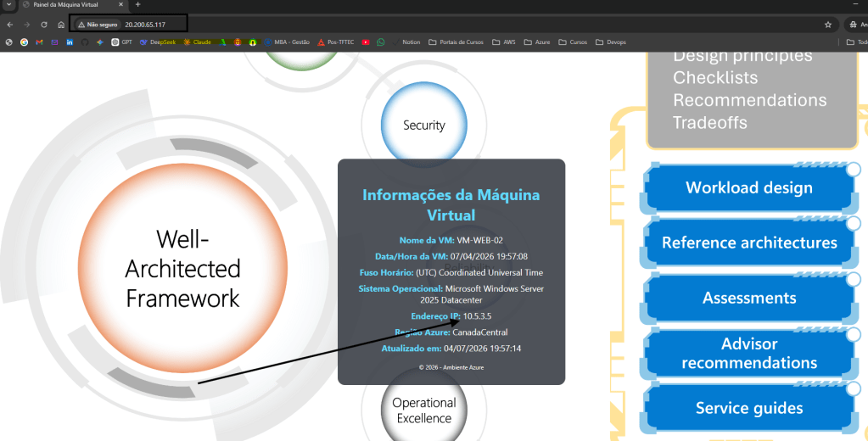Click the browser back arrow
Screen dimensions: 868x441
click(9, 25)
